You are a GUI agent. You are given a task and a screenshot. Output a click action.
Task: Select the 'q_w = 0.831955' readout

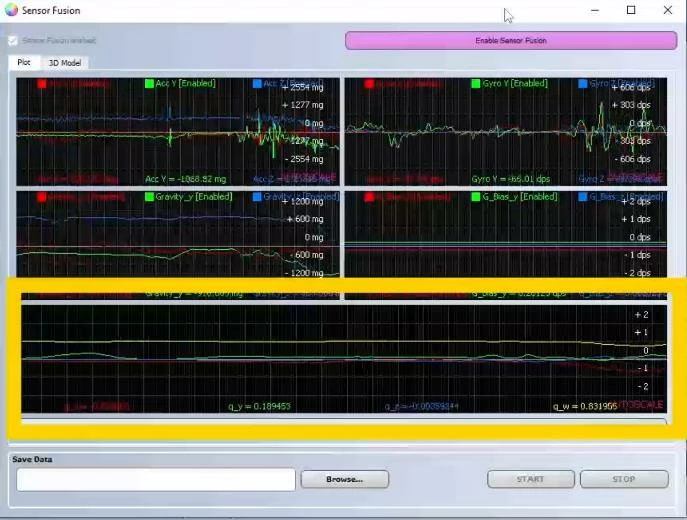[x=585, y=406]
